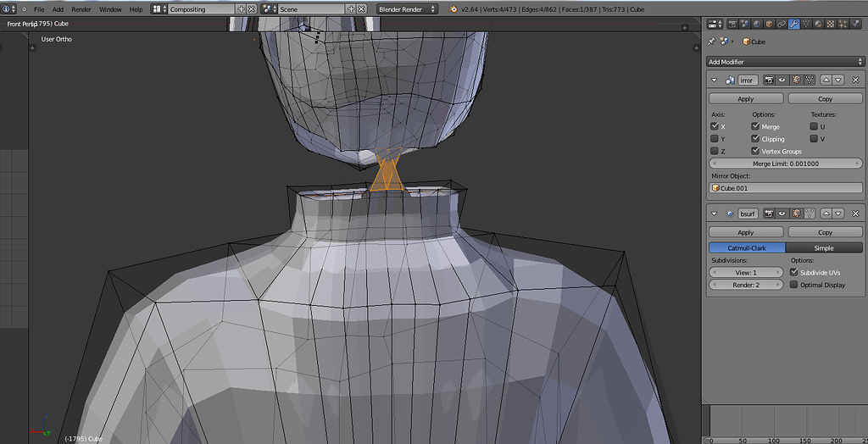Uncheck the Clipping option
The image size is (868, 444).
755,138
